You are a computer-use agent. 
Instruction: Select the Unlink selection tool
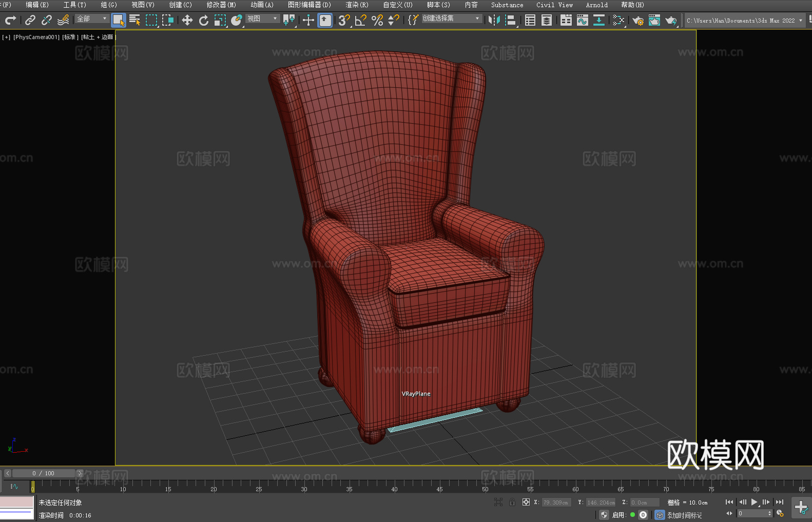[x=47, y=20]
